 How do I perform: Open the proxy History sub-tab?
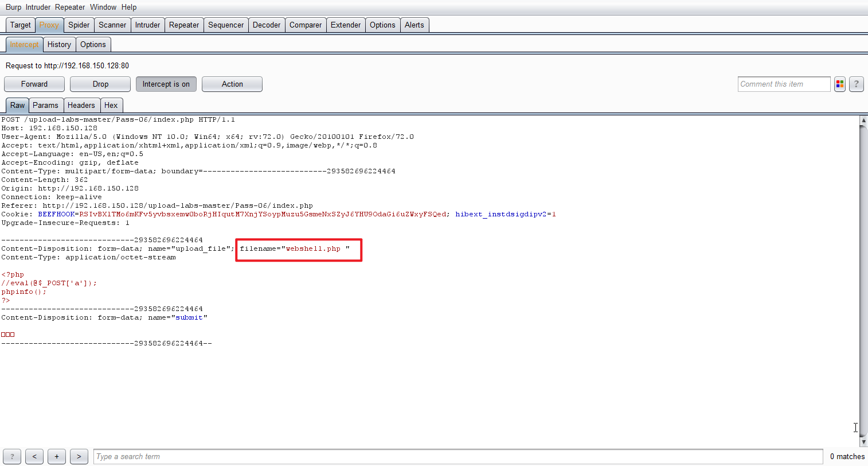59,44
